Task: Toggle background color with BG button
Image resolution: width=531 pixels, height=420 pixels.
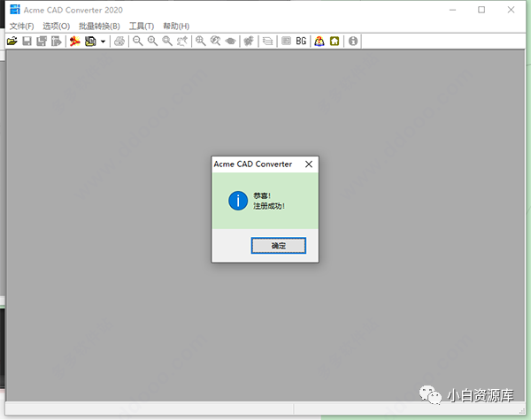Action: click(x=301, y=42)
